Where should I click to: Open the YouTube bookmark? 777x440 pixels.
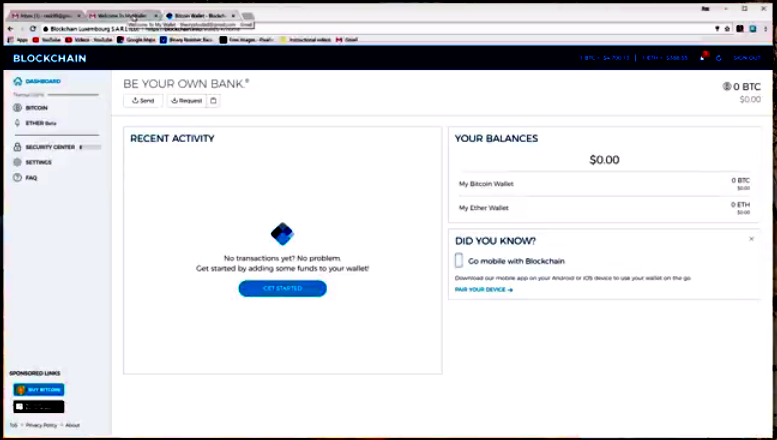point(46,40)
